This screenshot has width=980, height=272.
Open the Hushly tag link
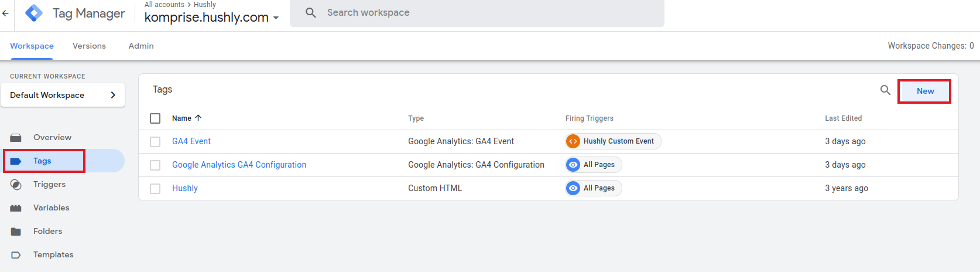185,188
